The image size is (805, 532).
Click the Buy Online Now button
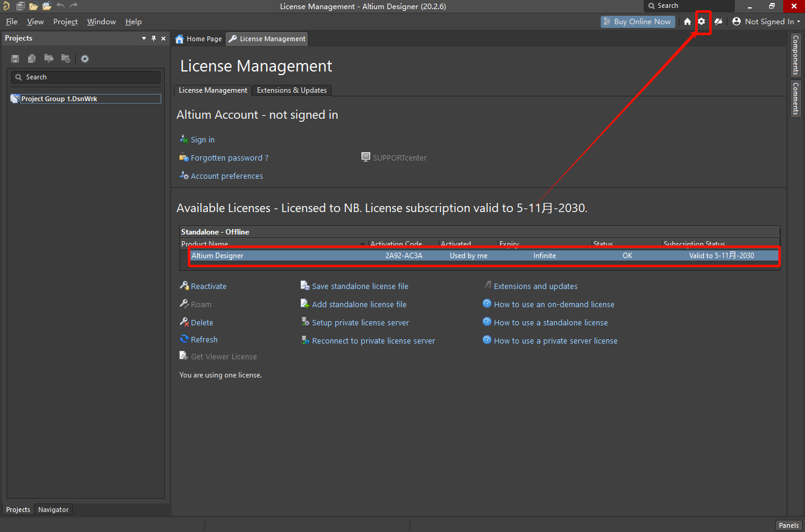tap(637, 22)
